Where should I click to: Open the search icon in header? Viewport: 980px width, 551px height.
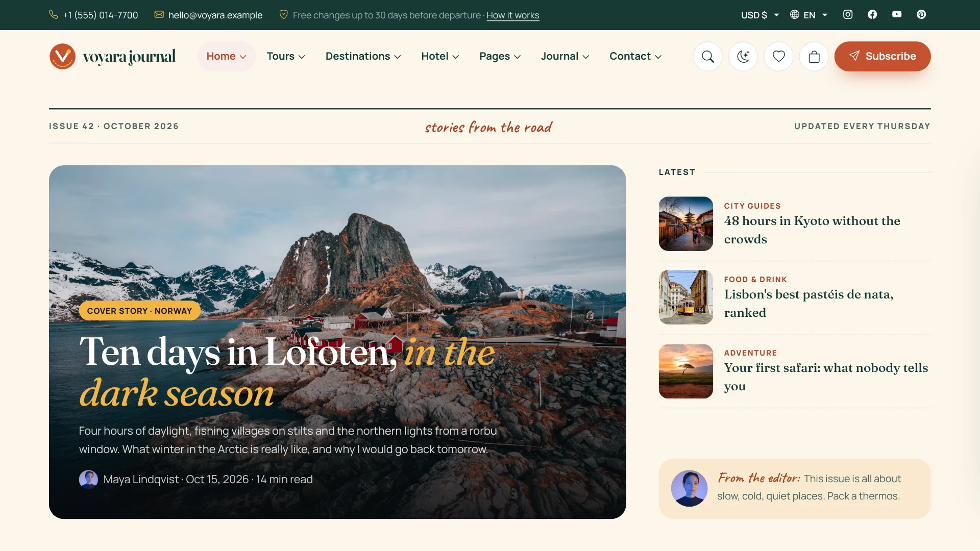coord(707,56)
